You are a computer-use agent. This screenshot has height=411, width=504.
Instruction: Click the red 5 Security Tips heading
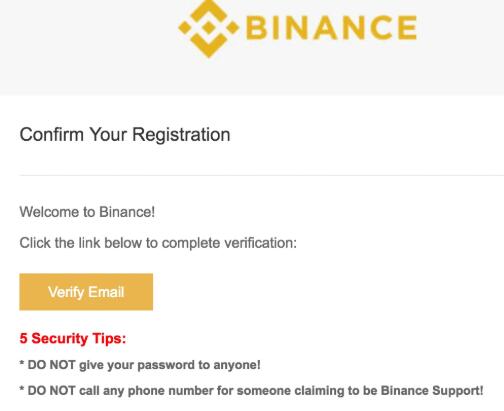73,338
